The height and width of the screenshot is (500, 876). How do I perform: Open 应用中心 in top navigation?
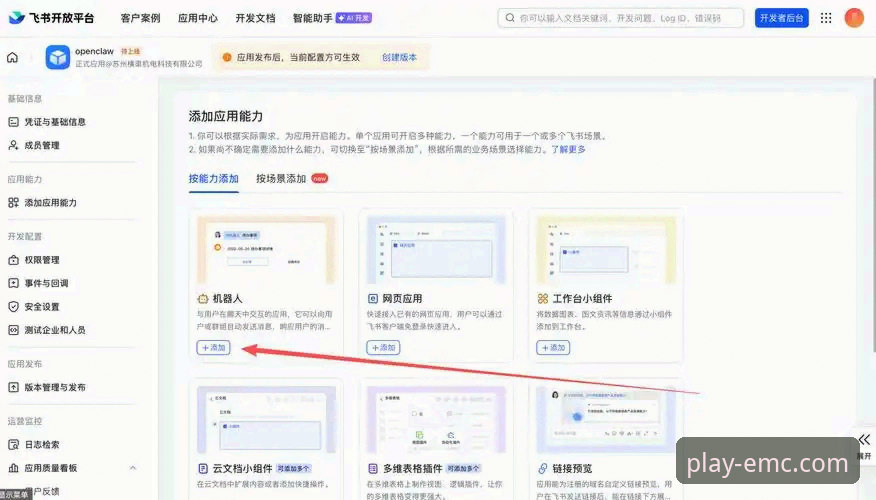click(198, 18)
